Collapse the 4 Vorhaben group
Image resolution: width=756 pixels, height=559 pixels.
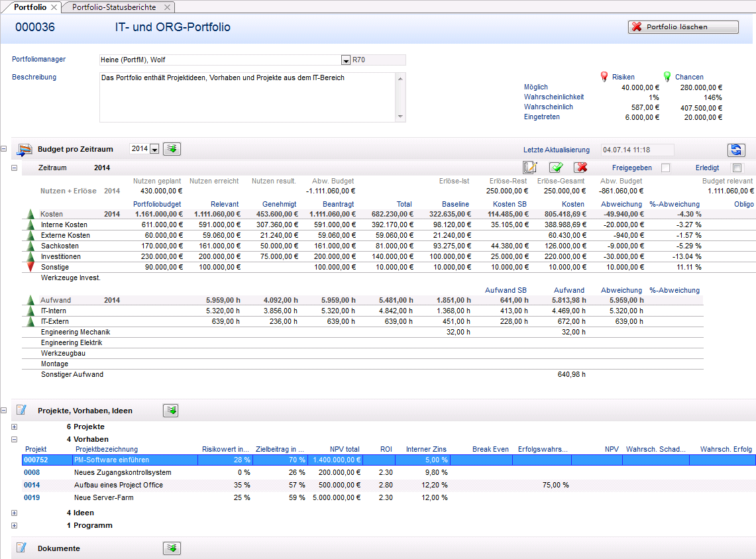pyautogui.click(x=15, y=439)
